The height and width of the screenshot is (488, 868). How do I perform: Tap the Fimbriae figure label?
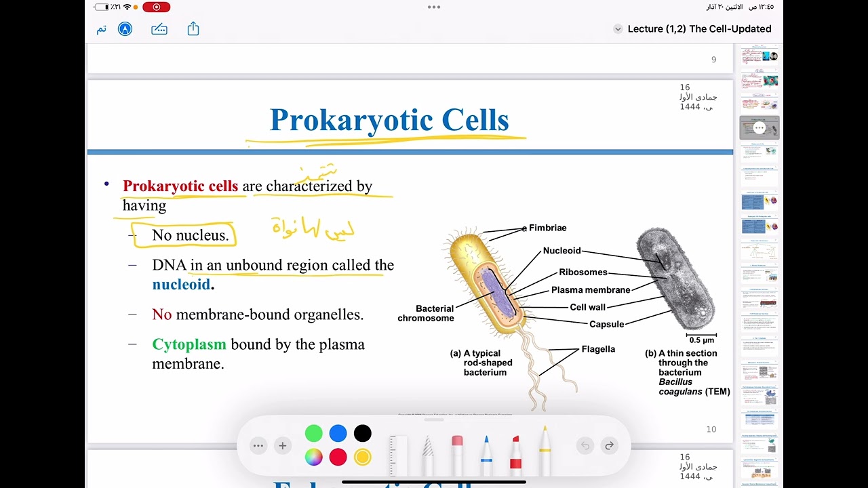[x=547, y=228]
